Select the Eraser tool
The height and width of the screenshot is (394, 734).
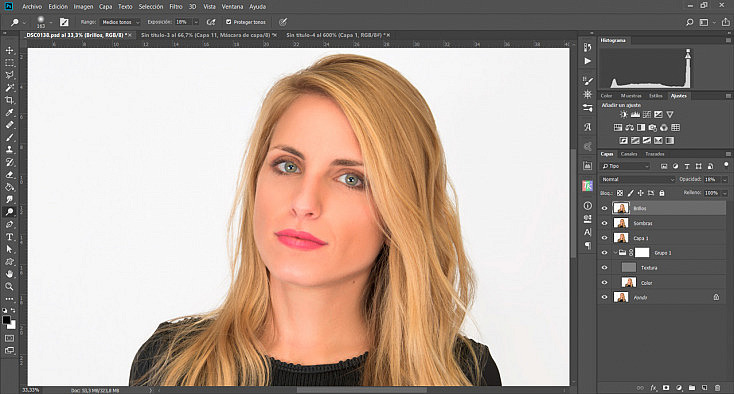click(x=9, y=175)
